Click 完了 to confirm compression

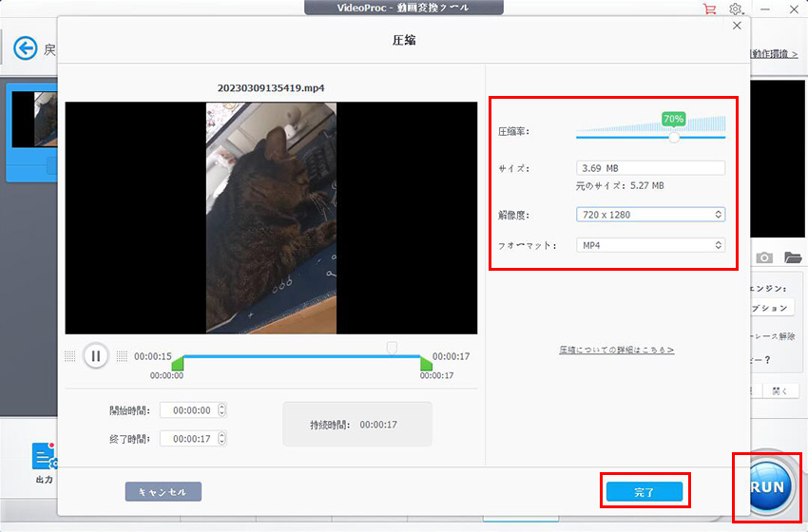[x=644, y=491]
